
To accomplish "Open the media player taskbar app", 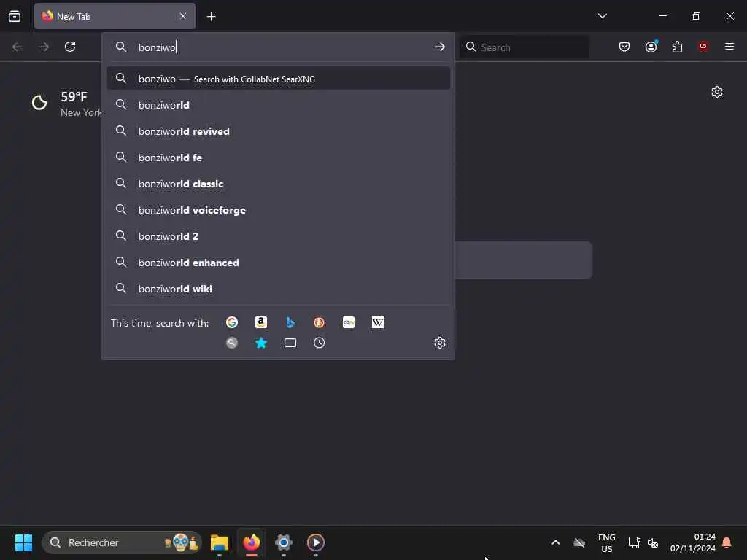I will pos(315,542).
